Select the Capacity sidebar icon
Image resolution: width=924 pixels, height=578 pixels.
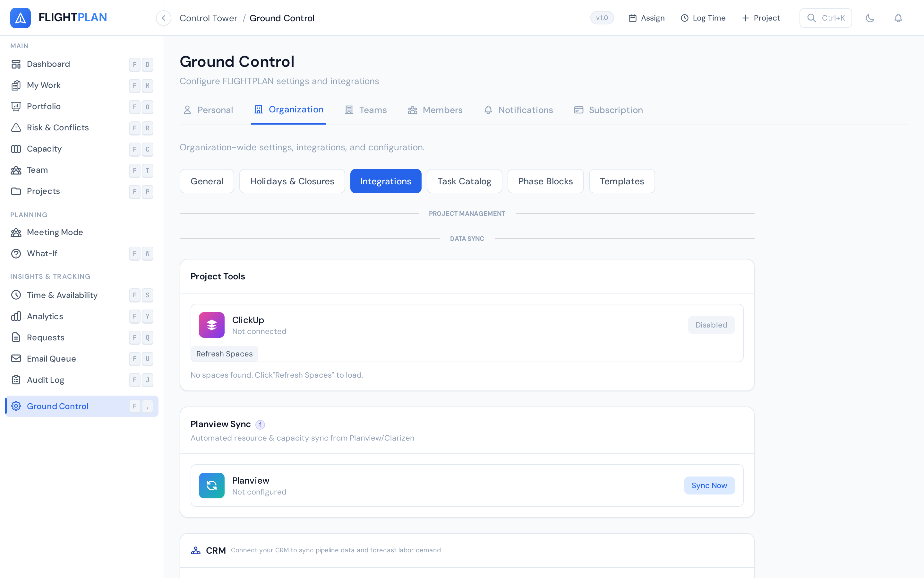[16, 149]
